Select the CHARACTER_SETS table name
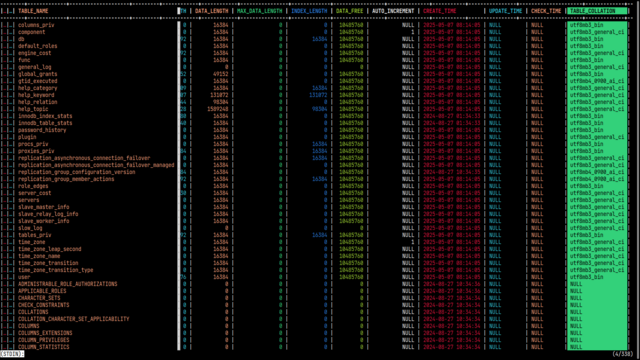Viewport: 640px width, 360px height. point(39,298)
